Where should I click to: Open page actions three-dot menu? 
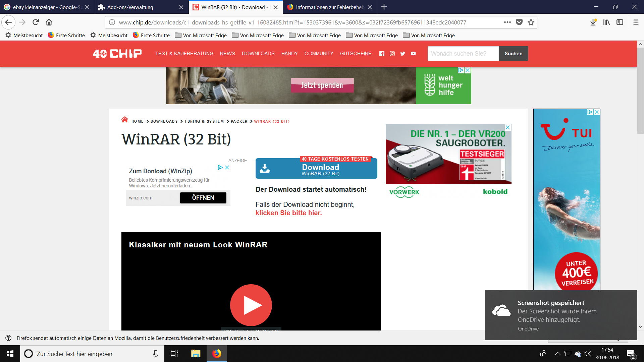click(x=507, y=22)
